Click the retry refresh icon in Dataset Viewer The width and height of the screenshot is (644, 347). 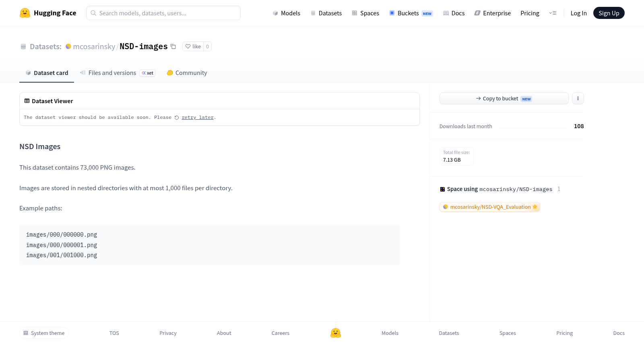177,118
